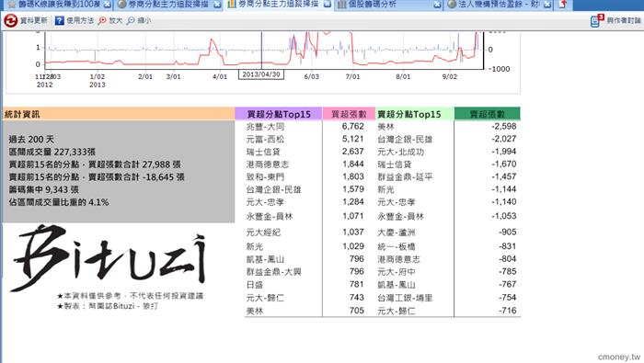Click the 過去 200 天 statistic line

point(31,140)
